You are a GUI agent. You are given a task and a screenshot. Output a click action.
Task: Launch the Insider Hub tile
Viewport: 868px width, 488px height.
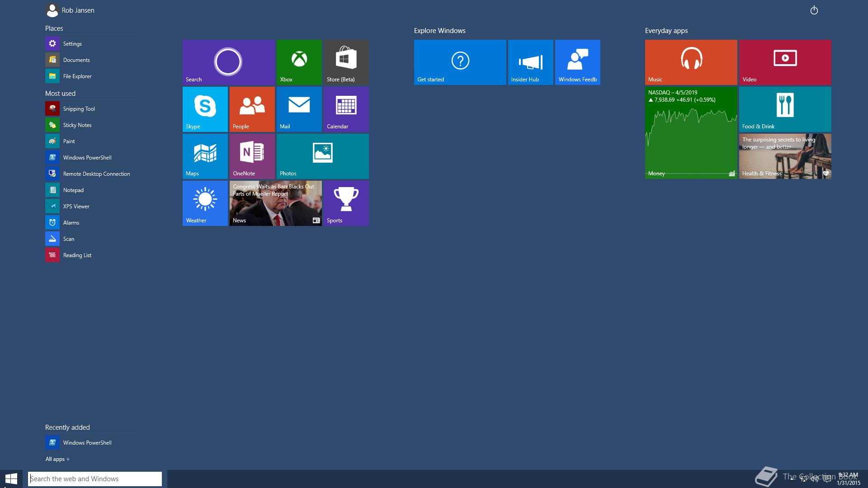[x=530, y=62]
